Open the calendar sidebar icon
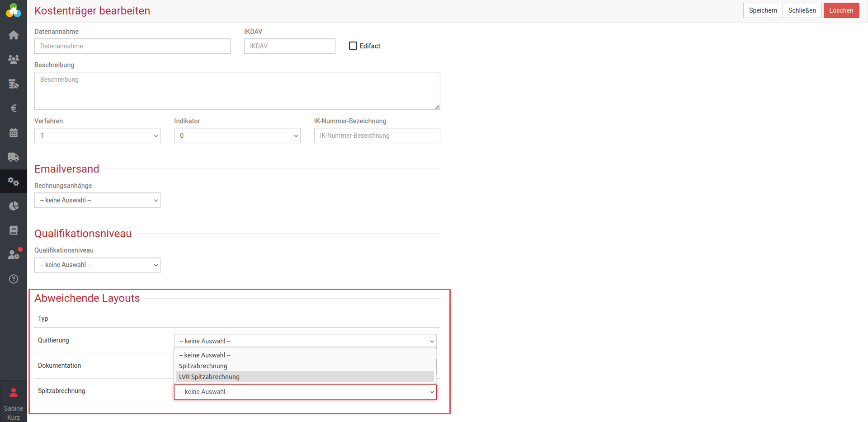The width and height of the screenshot is (868, 422). 14,132
